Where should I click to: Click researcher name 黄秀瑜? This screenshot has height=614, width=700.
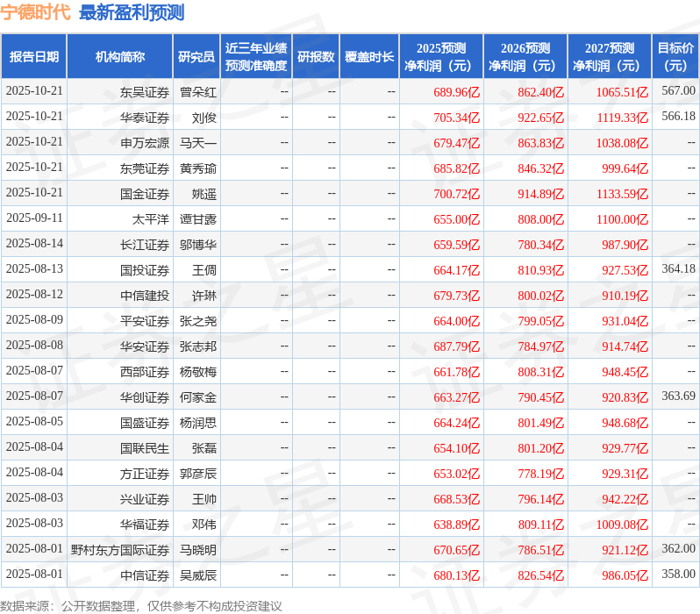point(198,168)
